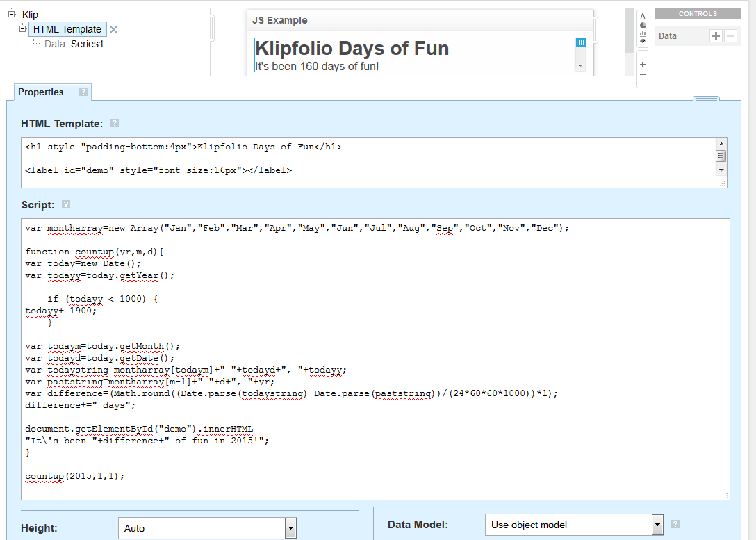Click the minus icon in the component palette
The image size is (756, 540).
[x=643, y=74]
